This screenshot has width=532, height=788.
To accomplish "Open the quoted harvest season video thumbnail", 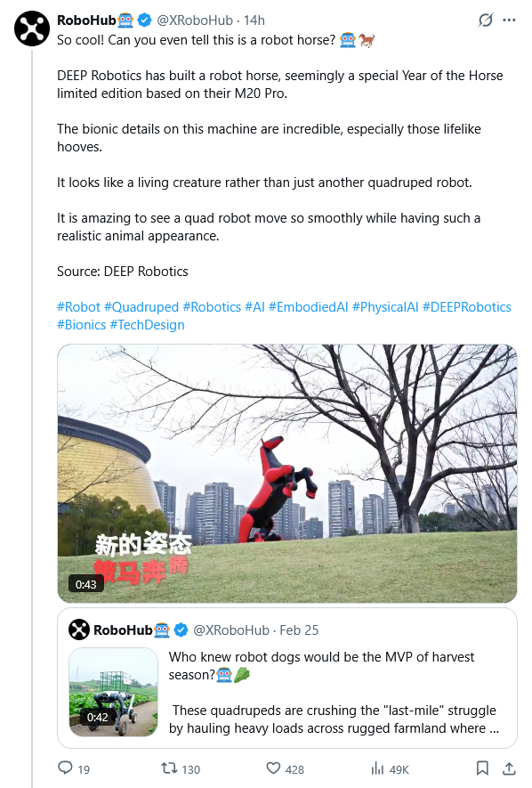I will [x=113, y=692].
